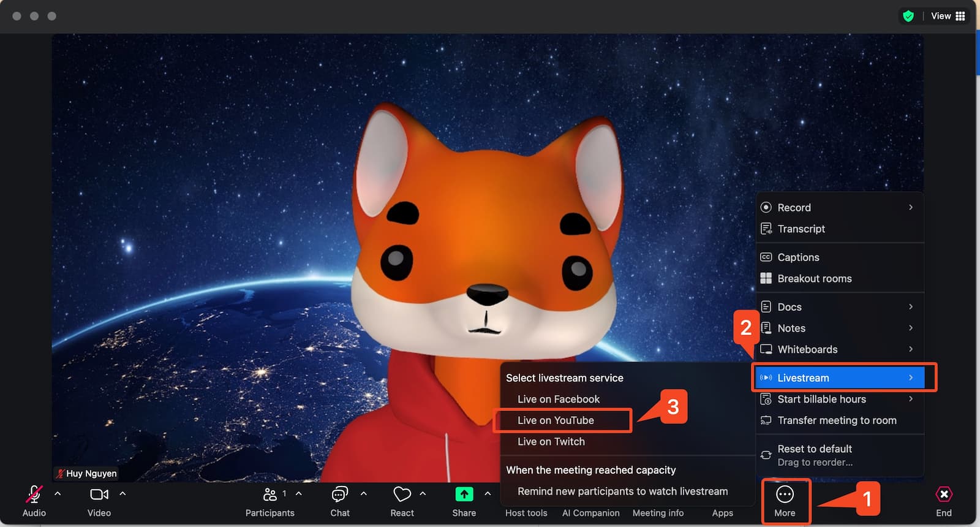Expand the Docs submenu chevron

pos(911,306)
